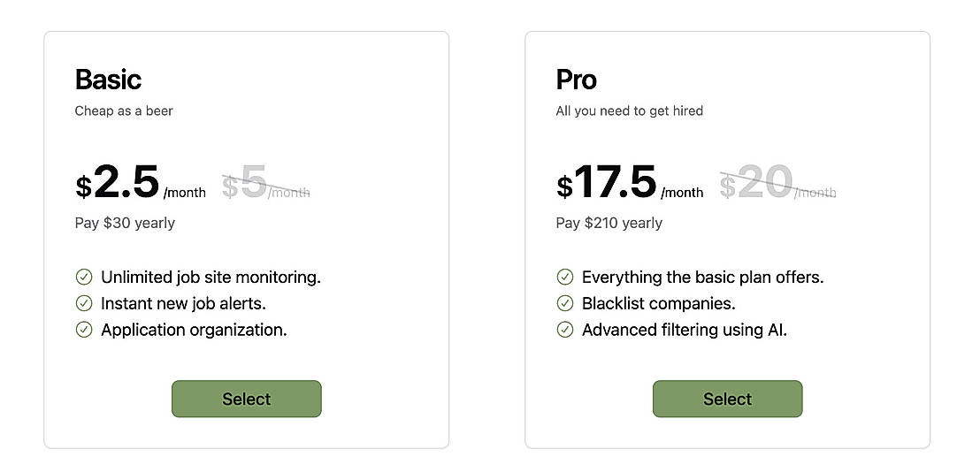
Task: Click checkmark icon next to Everything the basic plan offers
Action: (x=565, y=277)
